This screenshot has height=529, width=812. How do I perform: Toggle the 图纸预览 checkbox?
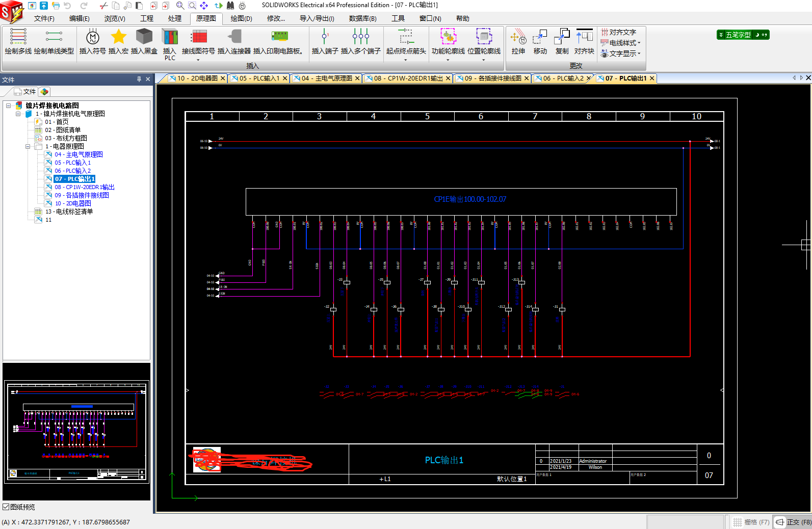click(6, 507)
